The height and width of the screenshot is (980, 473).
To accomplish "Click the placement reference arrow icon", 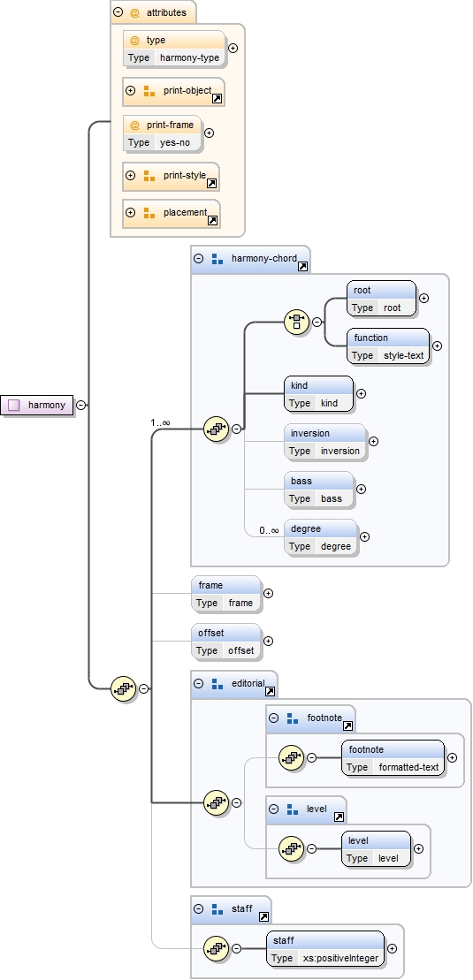I will click(x=213, y=221).
